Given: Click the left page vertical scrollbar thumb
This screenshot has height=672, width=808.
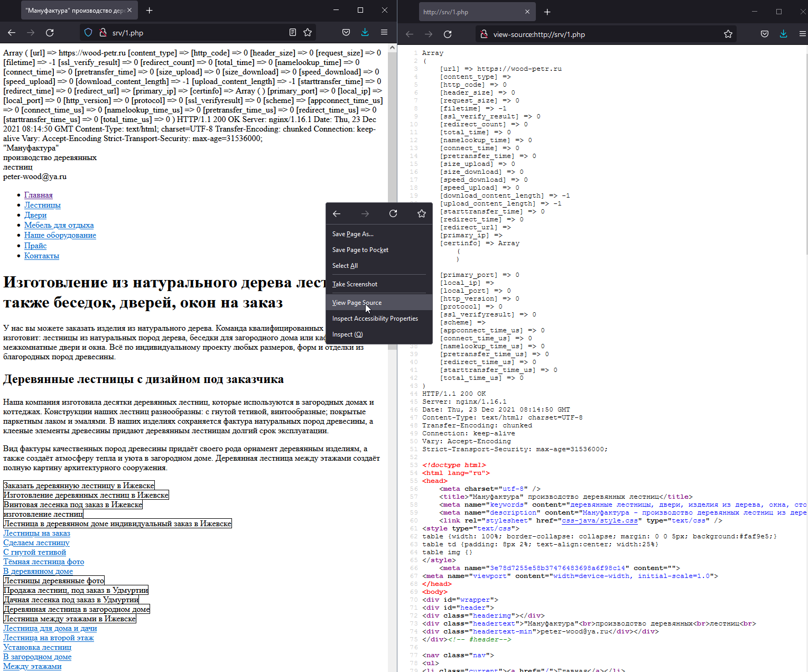Looking at the screenshot, I should [x=392, y=201].
